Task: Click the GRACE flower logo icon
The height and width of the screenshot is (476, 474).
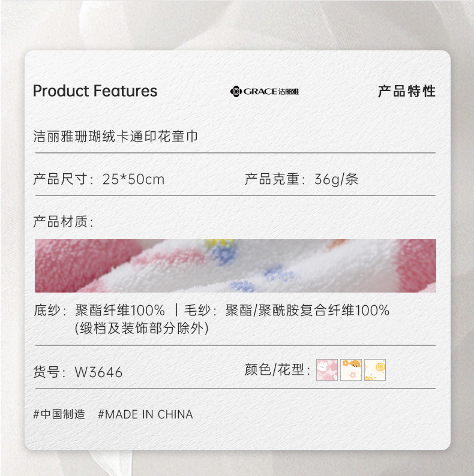Action: coord(236,91)
